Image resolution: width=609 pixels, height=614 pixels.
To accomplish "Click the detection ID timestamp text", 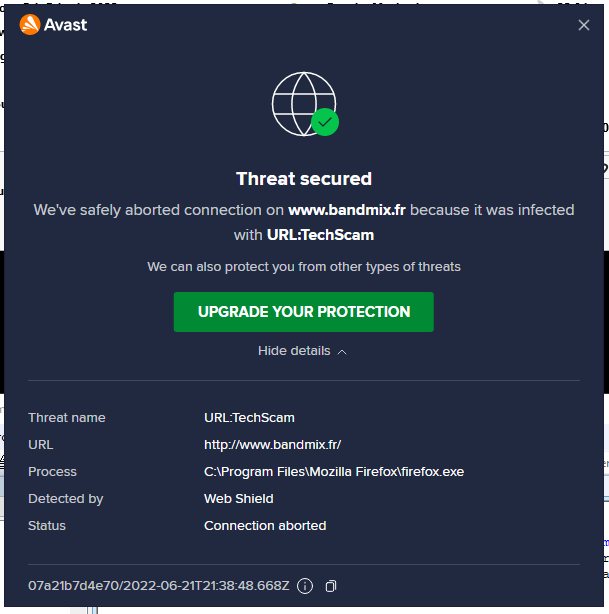I will coord(158,585).
